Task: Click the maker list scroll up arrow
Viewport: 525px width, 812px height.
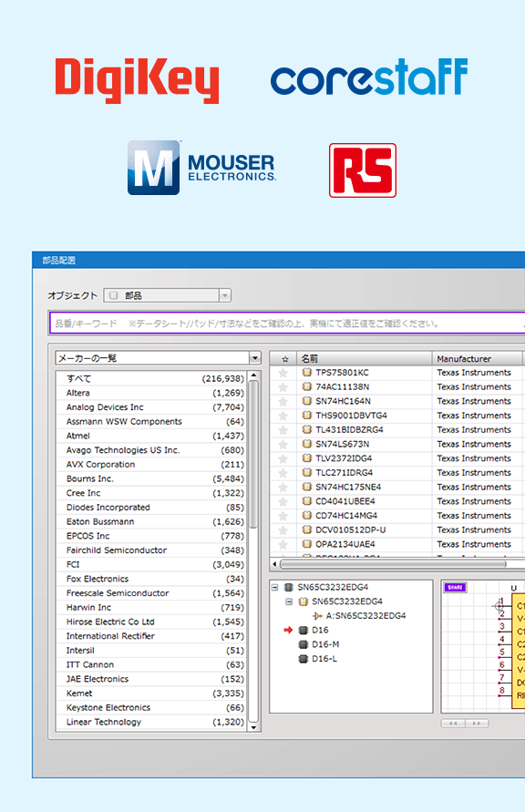Action: click(253, 375)
